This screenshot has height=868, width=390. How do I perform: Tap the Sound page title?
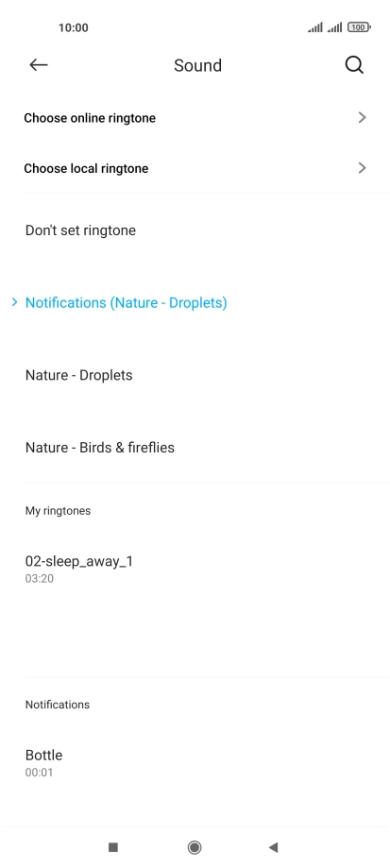coord(197,65)
